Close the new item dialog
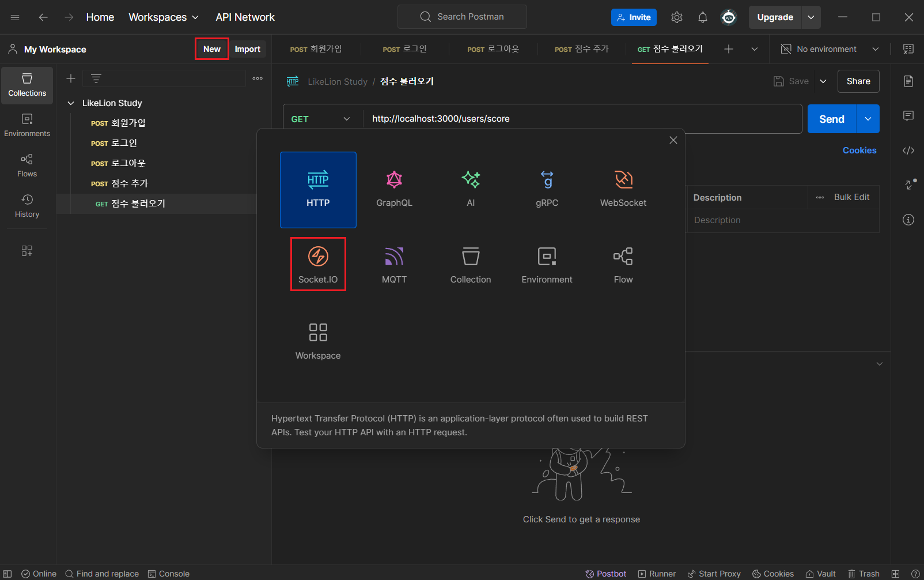The width and height of the screenshot is (924, 580). [673, 140]
